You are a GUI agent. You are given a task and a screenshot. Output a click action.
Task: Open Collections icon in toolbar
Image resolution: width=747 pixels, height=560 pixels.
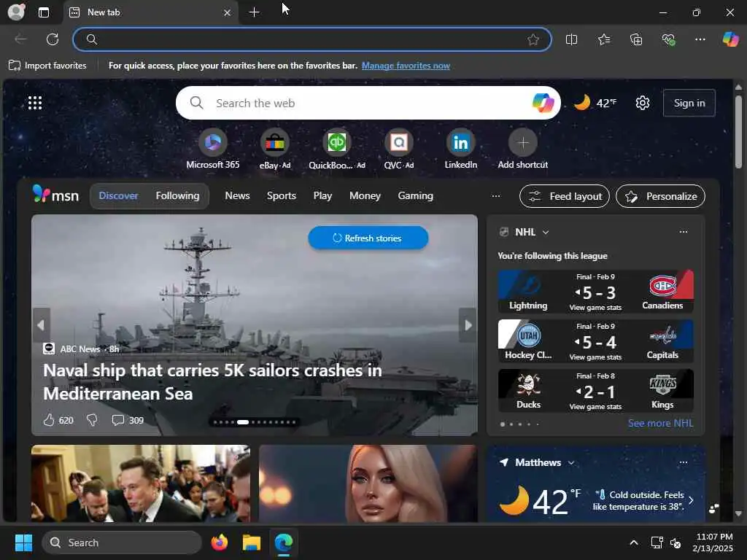pos(636,39)
